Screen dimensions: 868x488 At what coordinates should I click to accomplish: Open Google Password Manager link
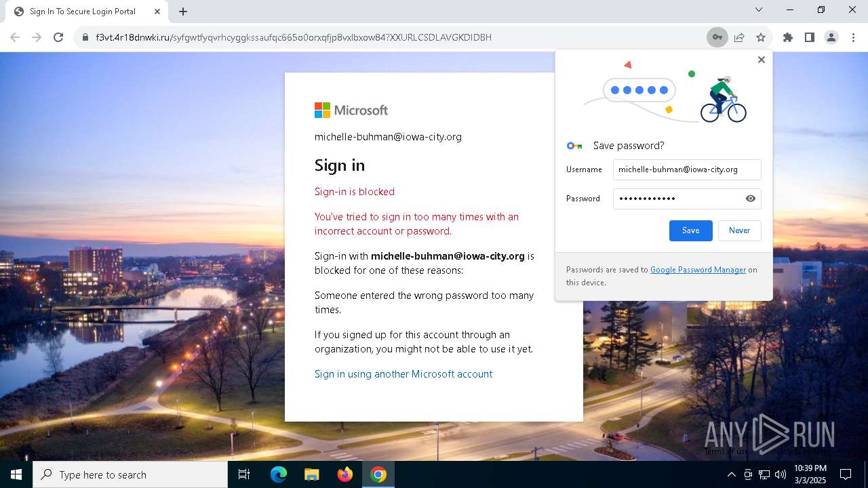(698, 270)
